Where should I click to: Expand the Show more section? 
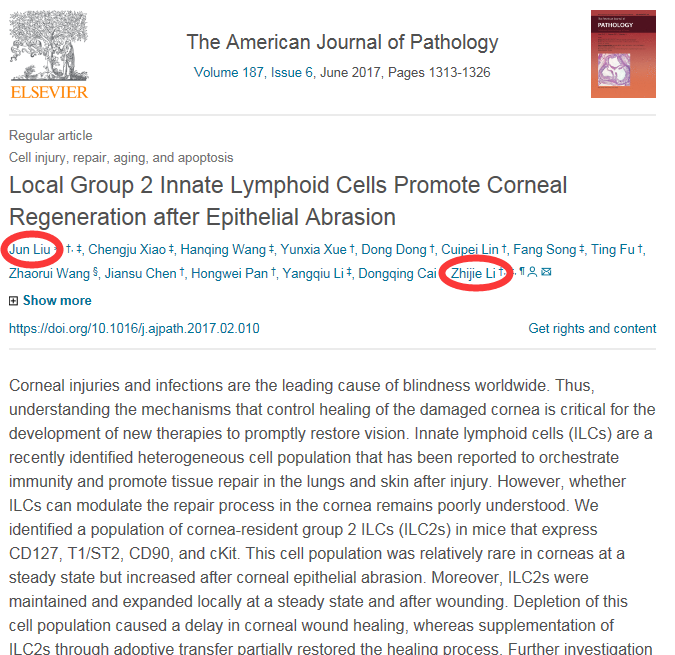tap(57, 300)
